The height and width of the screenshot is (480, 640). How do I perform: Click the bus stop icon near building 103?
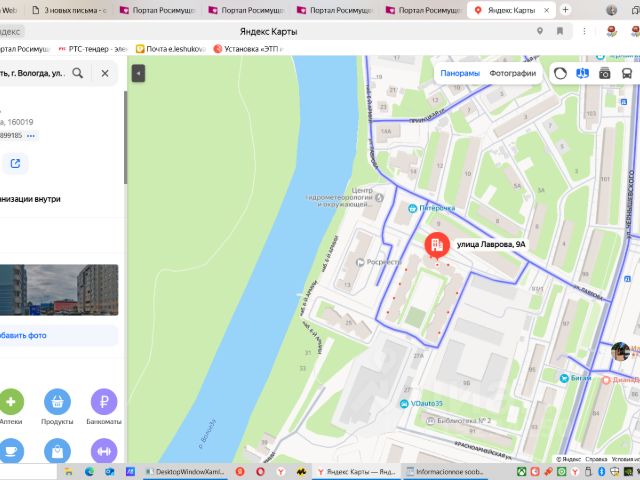pyautogui.click(x=624, y=102)
